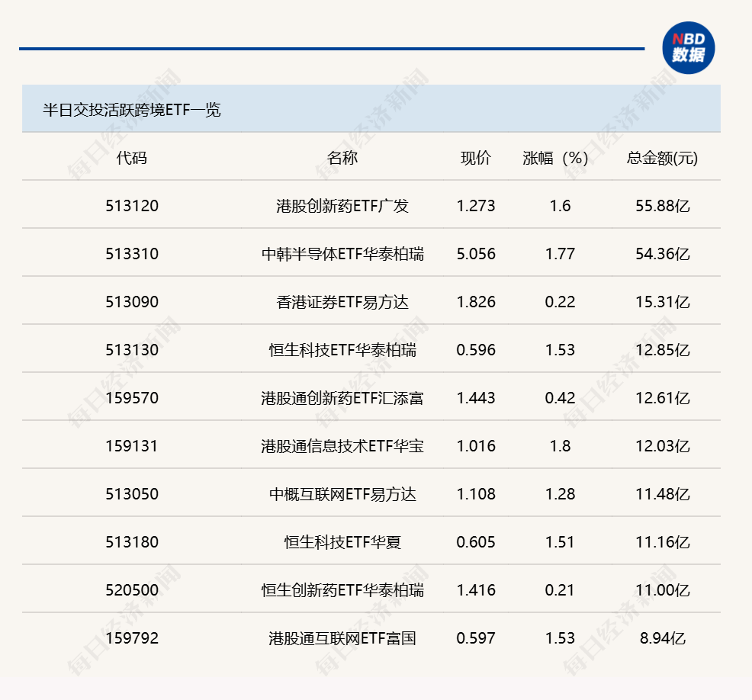This screenshot has height=700, width=752.
Task: Click change value 1.28
Action: [560, 494]
